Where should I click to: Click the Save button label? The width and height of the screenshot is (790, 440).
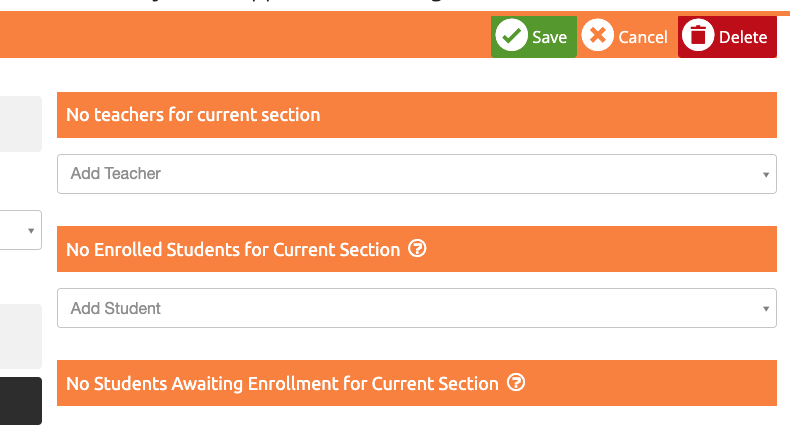(x=550, y=37)
